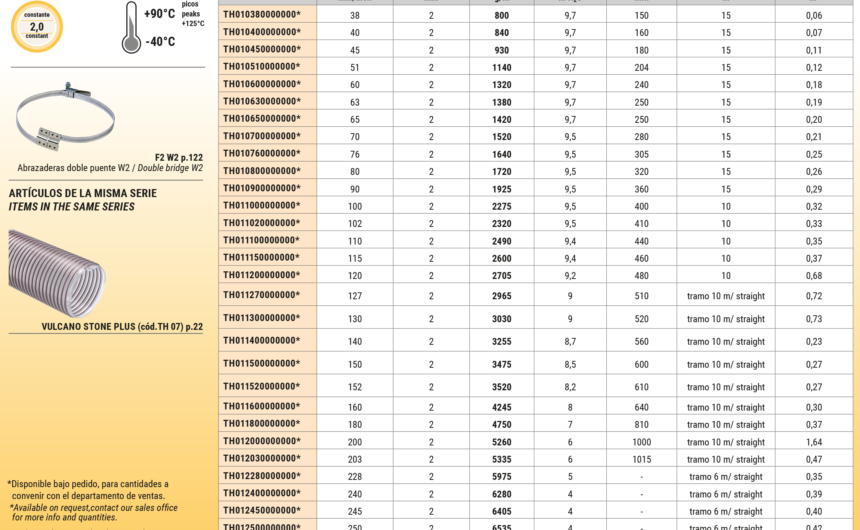Image resolution: width=860 pixels, height=530 pixels.
Task: Select the +90°C maximum temperature label
Action: pyautogui.click(x=159, y=14)
